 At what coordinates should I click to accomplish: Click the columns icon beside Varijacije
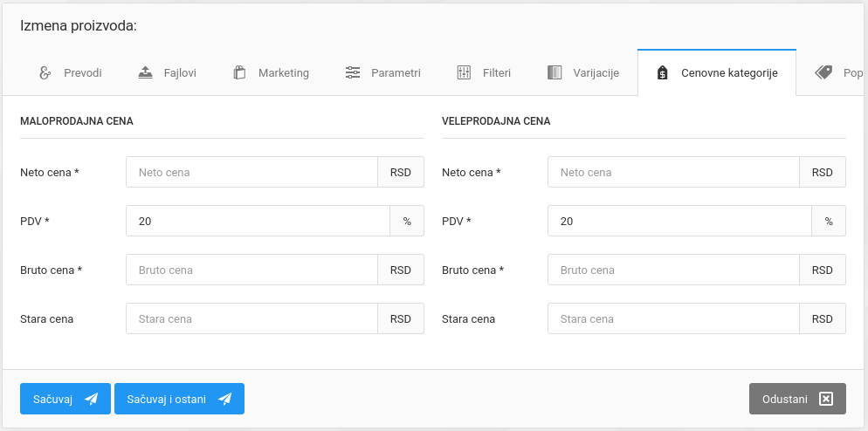(x=555, y=73)
